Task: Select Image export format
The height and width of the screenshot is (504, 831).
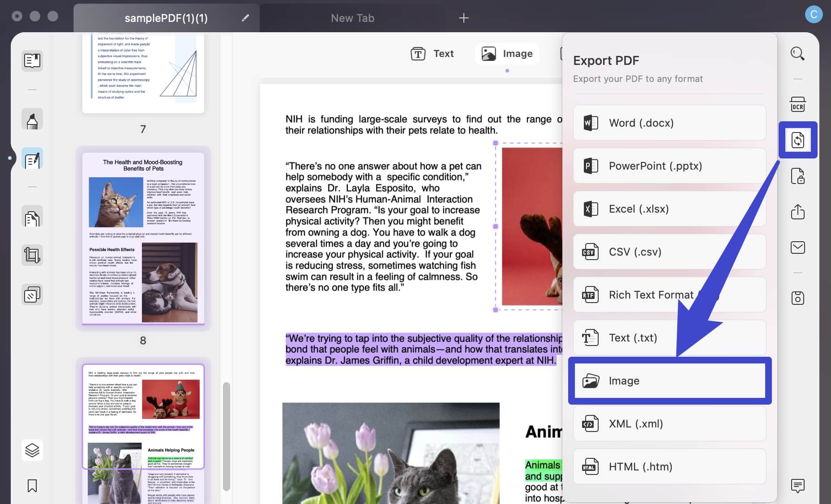Action: 669,380
